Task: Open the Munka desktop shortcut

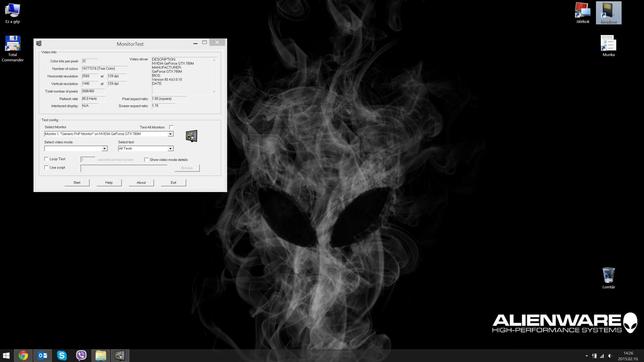Action: [608, 46]
